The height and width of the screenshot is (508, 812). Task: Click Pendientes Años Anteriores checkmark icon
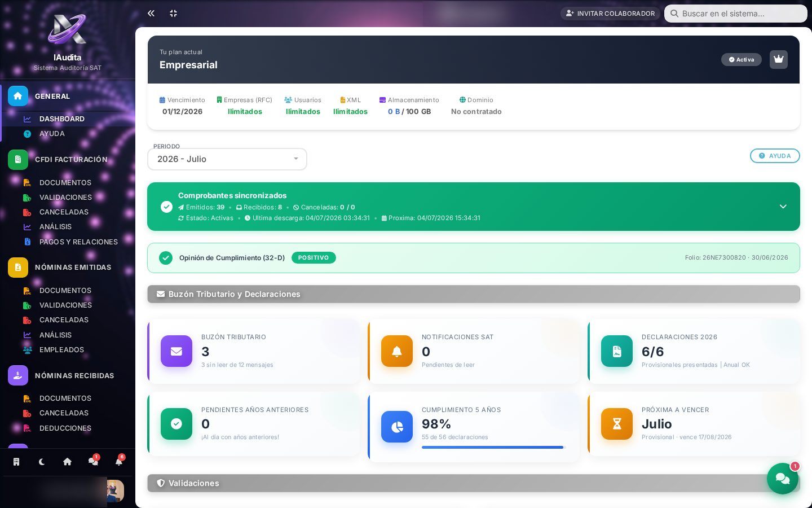tap(176, 424)
